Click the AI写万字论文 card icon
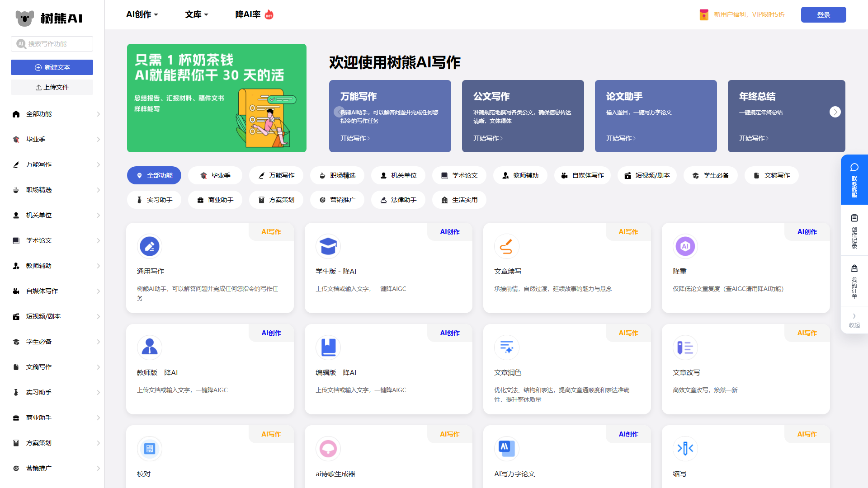Viewport: 868px width, 488px height. click(x=507, y=449)
